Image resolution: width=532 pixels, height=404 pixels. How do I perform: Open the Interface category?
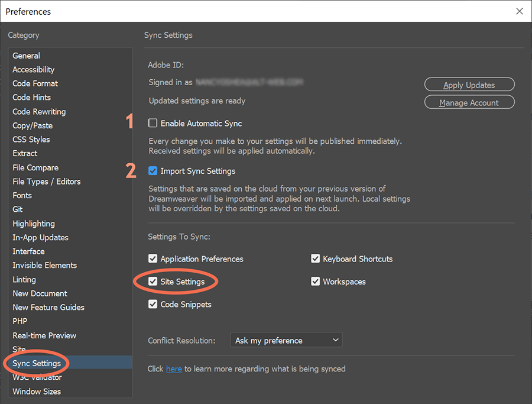(70, 251)
